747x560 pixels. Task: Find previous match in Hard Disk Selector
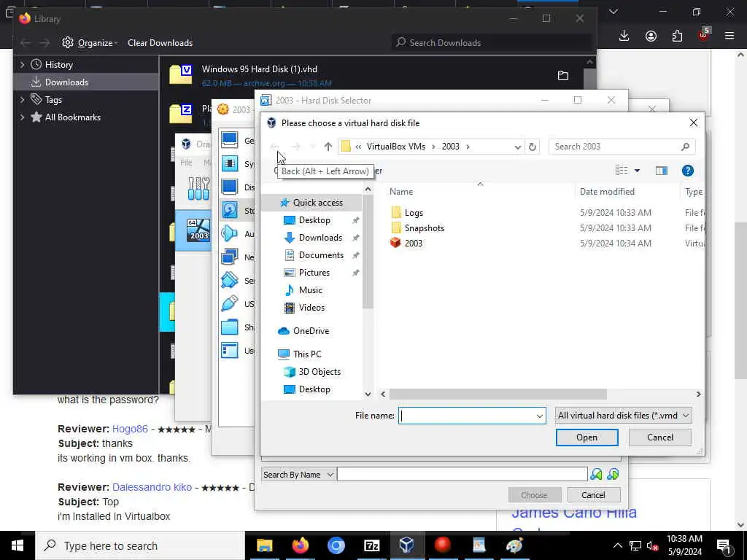[x=596, y=474]
